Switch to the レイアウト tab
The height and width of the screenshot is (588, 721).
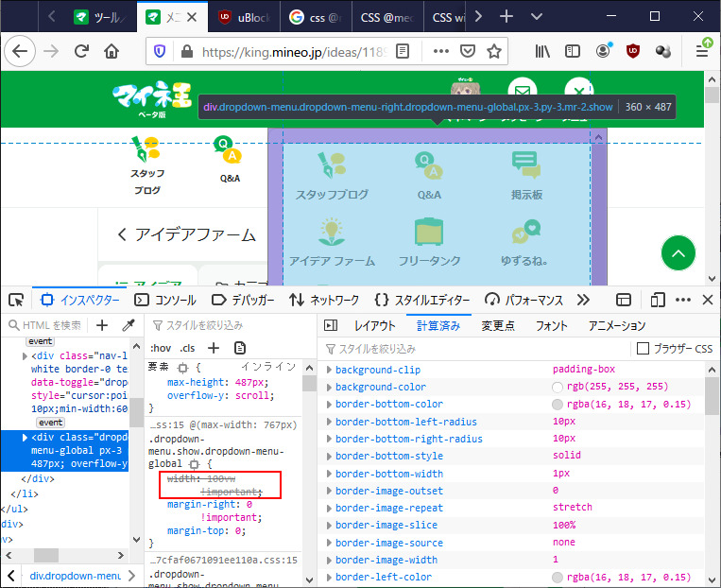pyautogui.click(x=374, y=325)
